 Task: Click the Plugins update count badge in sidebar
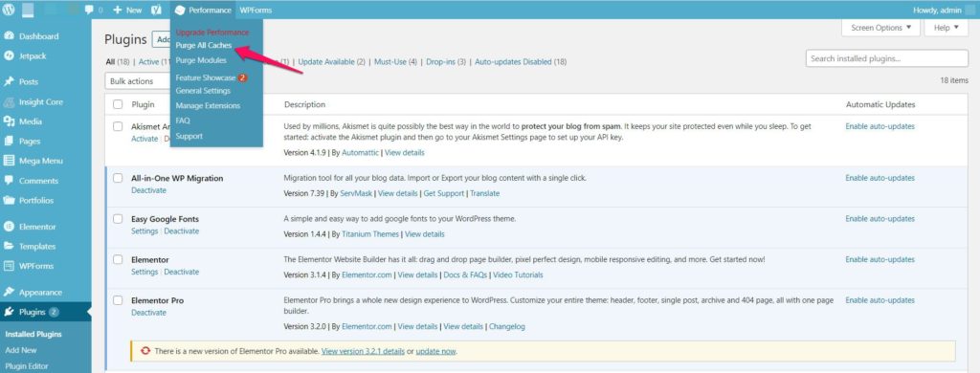(54, 312)
